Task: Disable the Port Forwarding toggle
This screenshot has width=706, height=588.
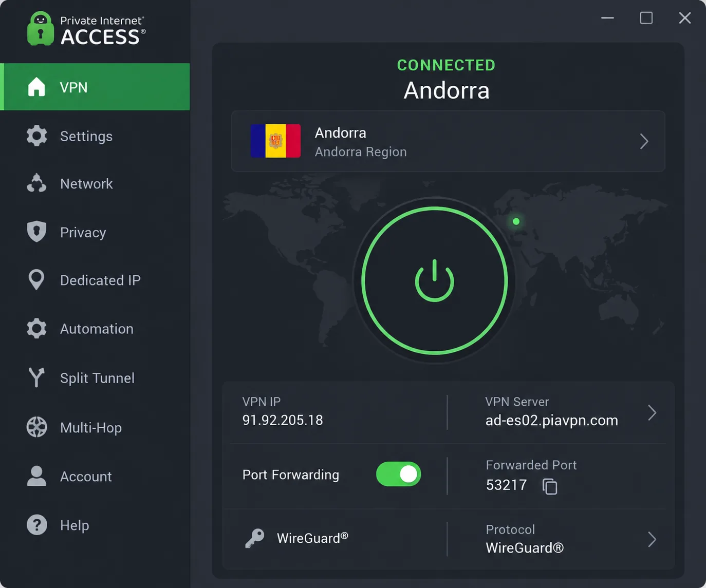Action: tap(398, 474)
